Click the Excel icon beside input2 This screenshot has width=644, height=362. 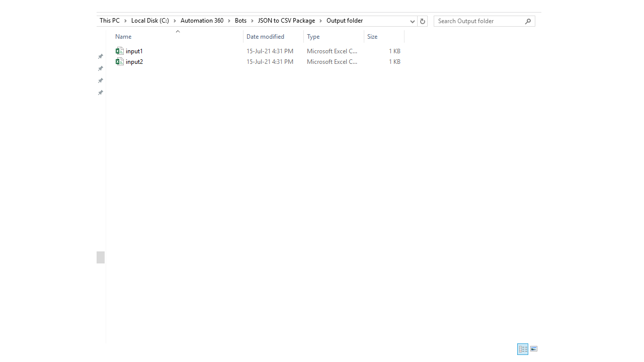(119, 61)
